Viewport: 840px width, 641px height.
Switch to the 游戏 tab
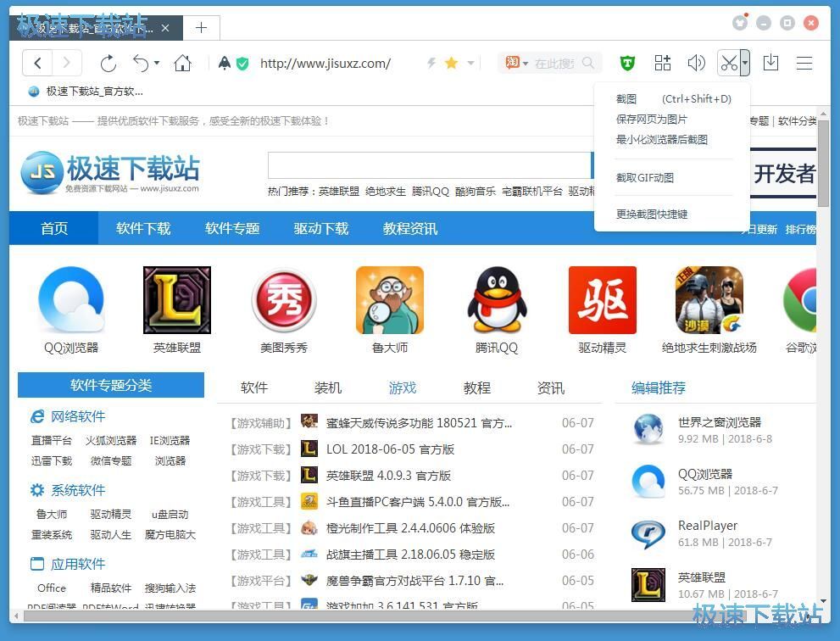(403, 387)
